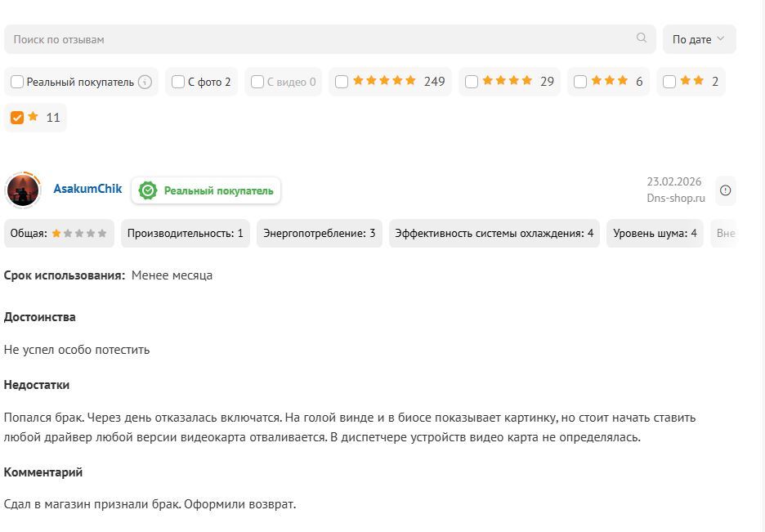Filter reviews by three stars

(580, 82)
